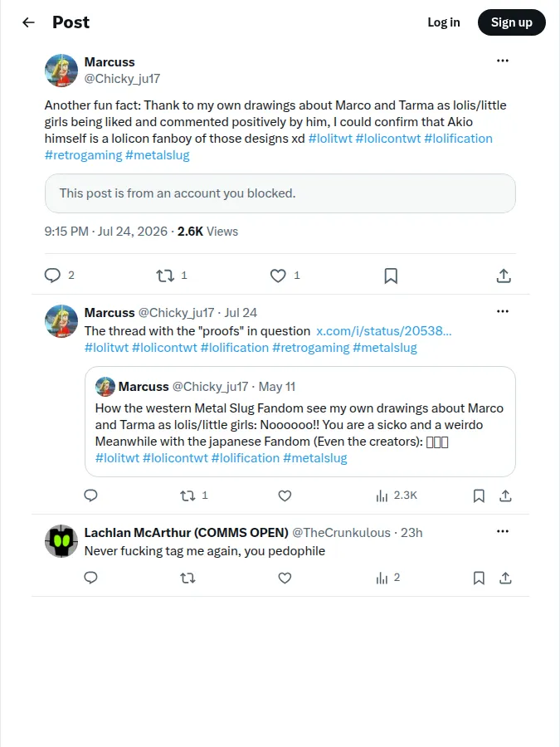
Task: Share the main post via upload icon
Action: coord(504,276)
